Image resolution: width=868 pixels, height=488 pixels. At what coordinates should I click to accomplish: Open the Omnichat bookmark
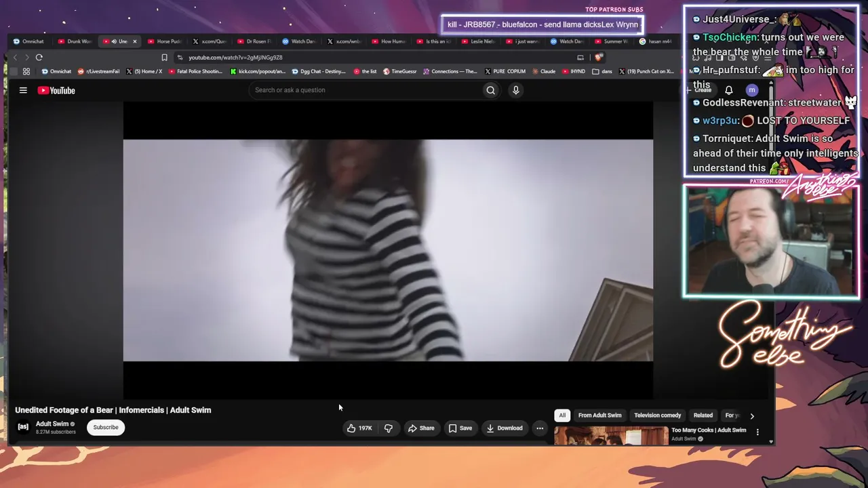click(56, 71)
